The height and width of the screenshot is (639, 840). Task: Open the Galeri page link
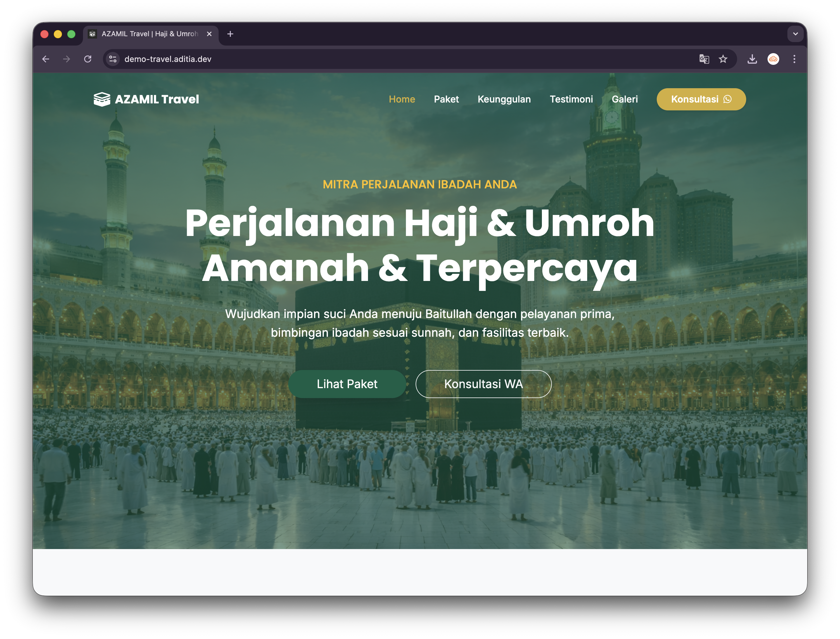(x=625, y=99)
